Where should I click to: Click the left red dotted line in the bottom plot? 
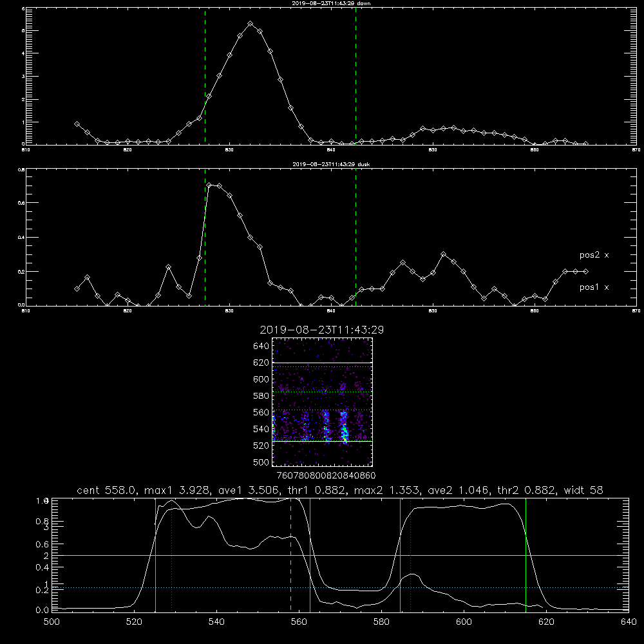coord(172,555)
